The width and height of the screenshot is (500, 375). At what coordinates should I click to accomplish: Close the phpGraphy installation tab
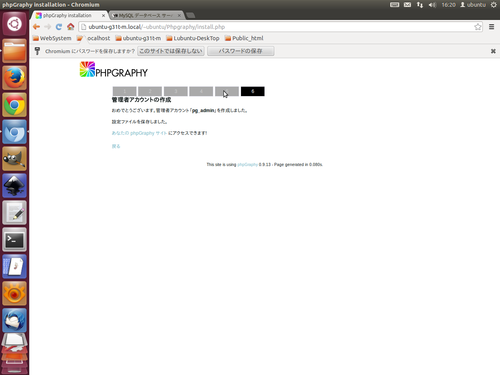(x=103, y=16)
